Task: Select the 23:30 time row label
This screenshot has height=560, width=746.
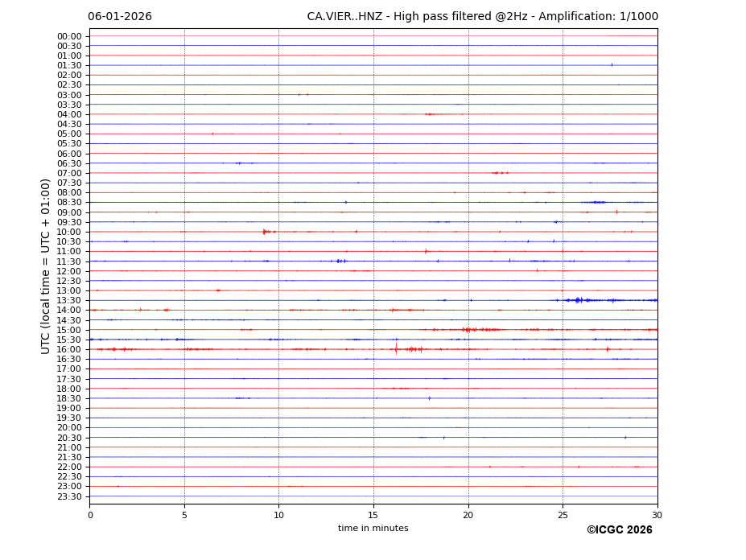Action: pos(69,496)
